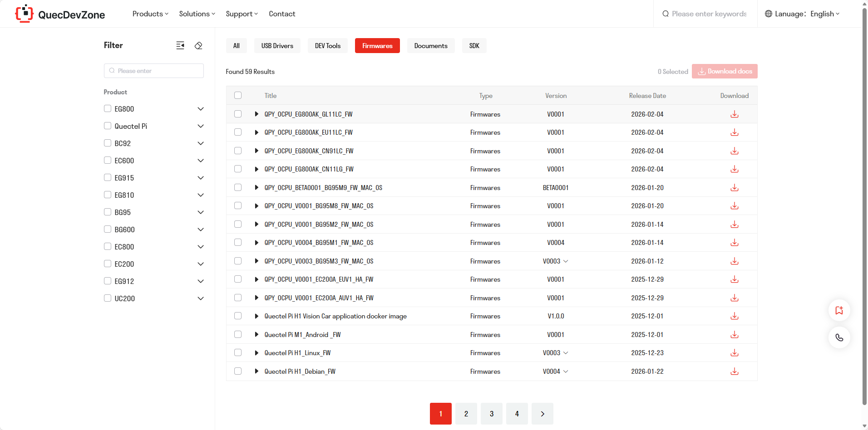The height and width of the screenshot is (430, 868).
Task: Expand the QPY_OCPU_V0004_BG95M1 row details
Action: pyautogui.click(x=256, y=243)
